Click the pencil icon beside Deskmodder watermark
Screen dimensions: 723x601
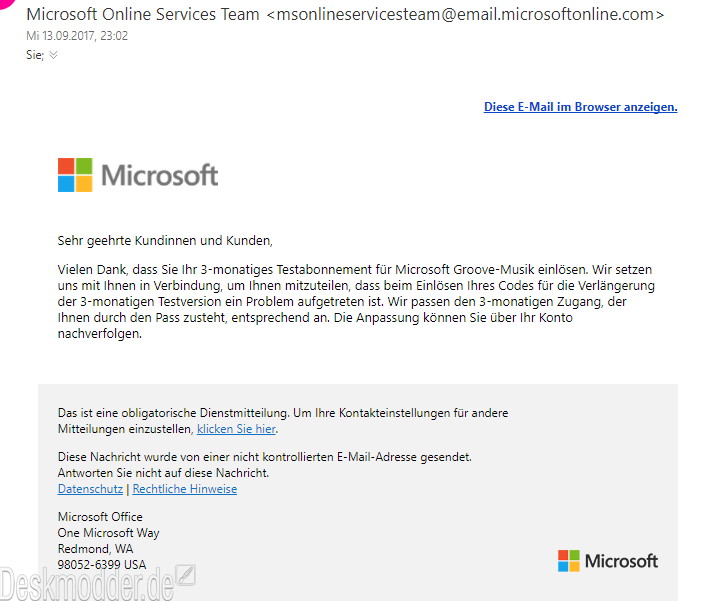click(186, 575)
